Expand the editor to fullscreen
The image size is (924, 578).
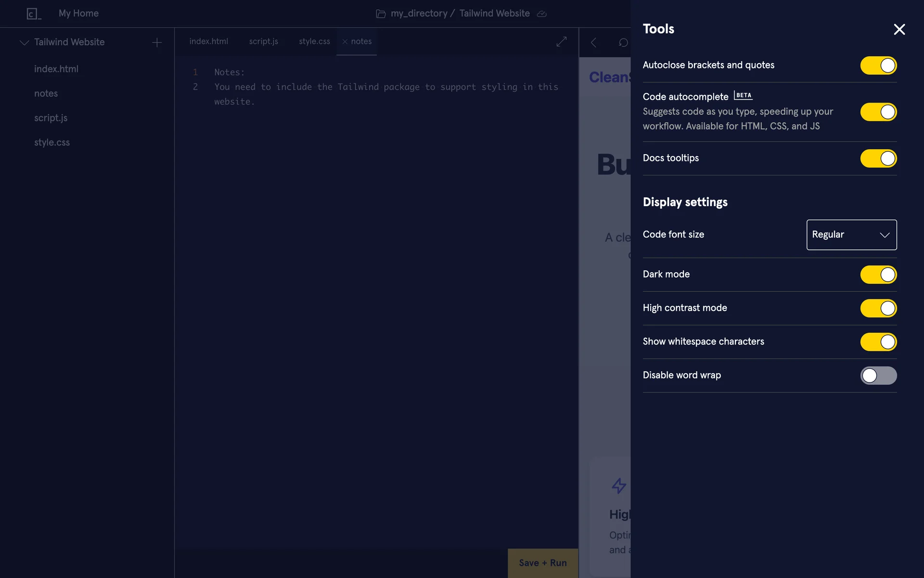click(561, 42)
